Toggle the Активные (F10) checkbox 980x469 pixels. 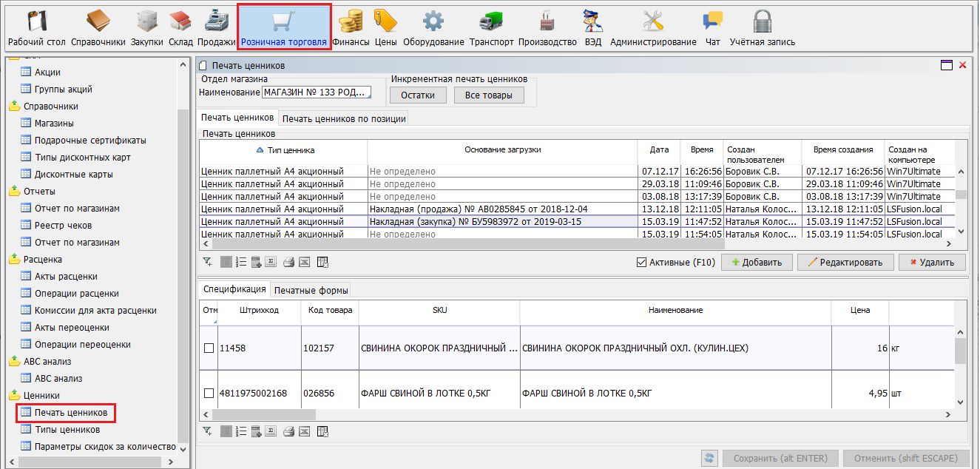642,262
